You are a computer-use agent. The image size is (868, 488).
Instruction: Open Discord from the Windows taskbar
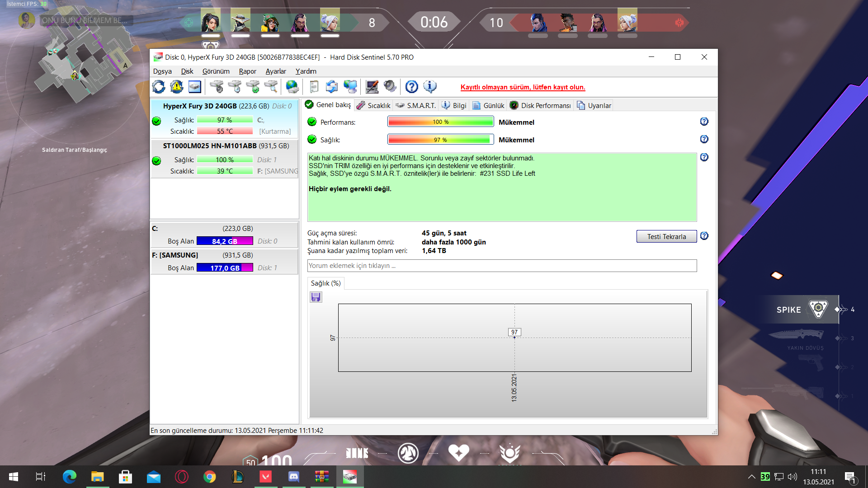294,477
